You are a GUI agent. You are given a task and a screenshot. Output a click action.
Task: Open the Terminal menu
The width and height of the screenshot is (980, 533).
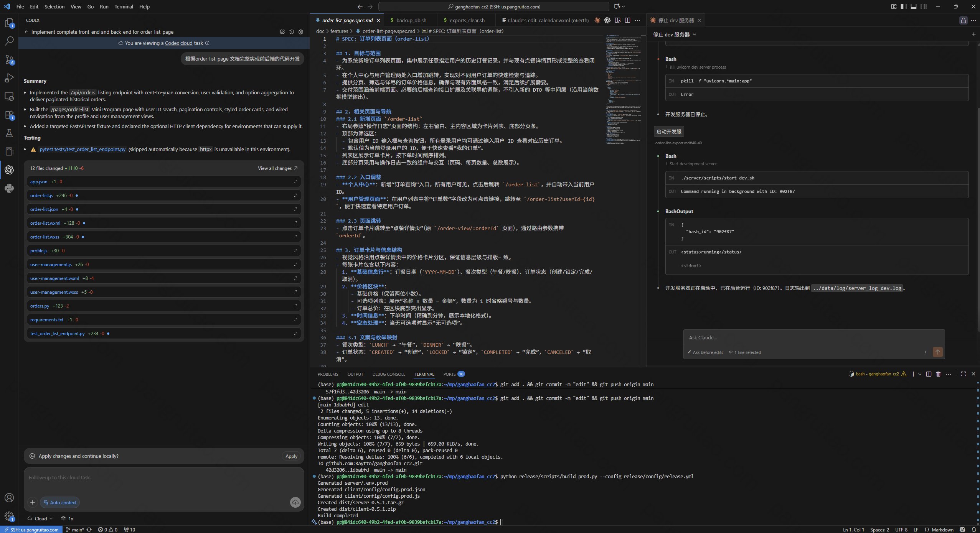pyautogui.click(x=124, y=7)
